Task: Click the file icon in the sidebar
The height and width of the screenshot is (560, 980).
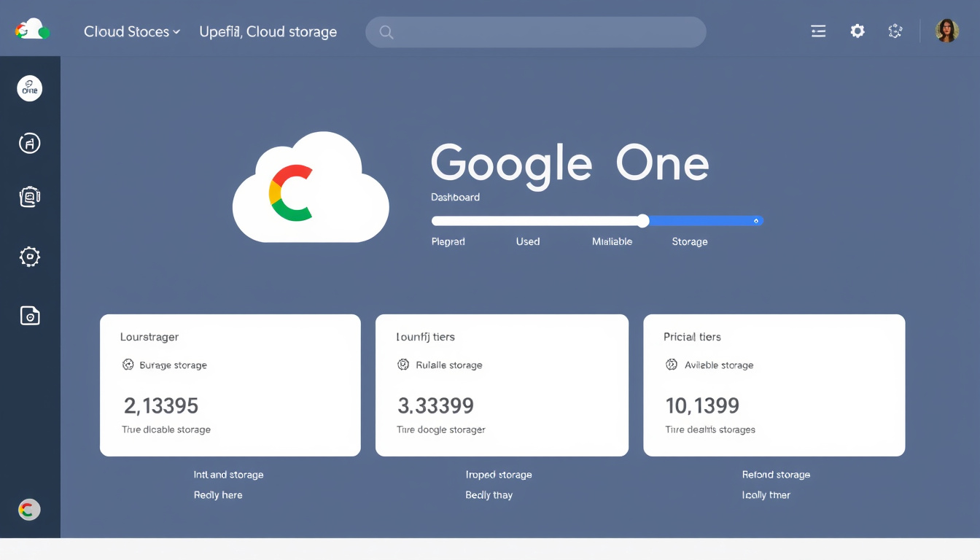Action: (x=30, y=316)
